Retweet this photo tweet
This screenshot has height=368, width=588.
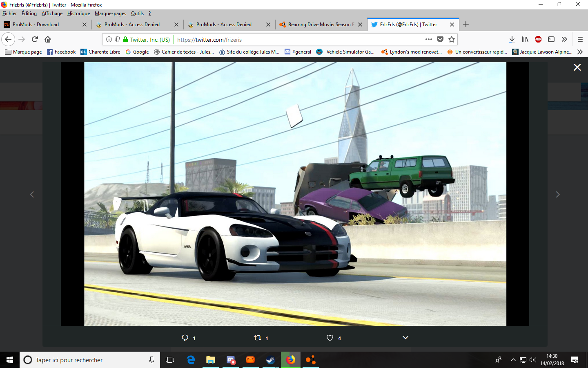coord(258,338)
